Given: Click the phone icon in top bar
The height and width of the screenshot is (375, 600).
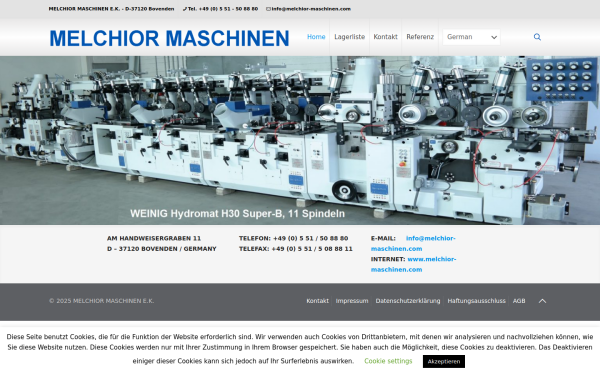Looking at the screenshot, I should point(185,9).
